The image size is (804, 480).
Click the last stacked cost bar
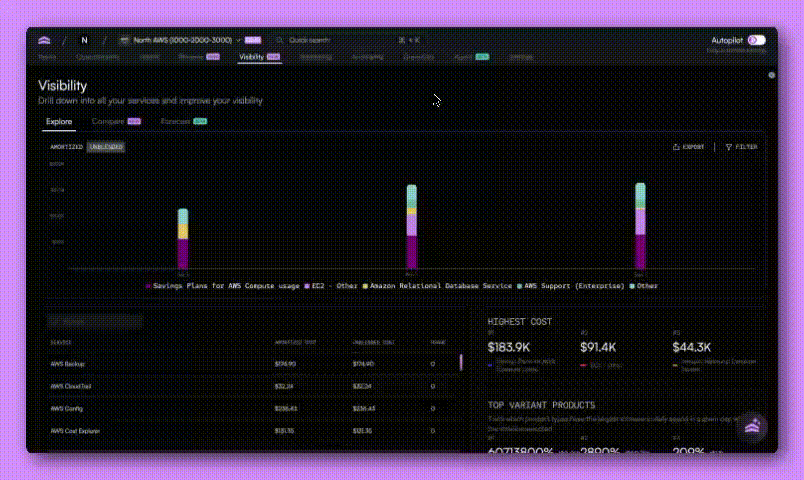coord(640,226)
